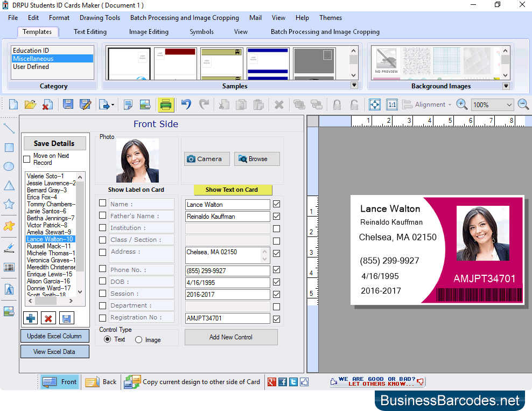
Task: Click the Facebook share icon
Action: tap(283, 382)
